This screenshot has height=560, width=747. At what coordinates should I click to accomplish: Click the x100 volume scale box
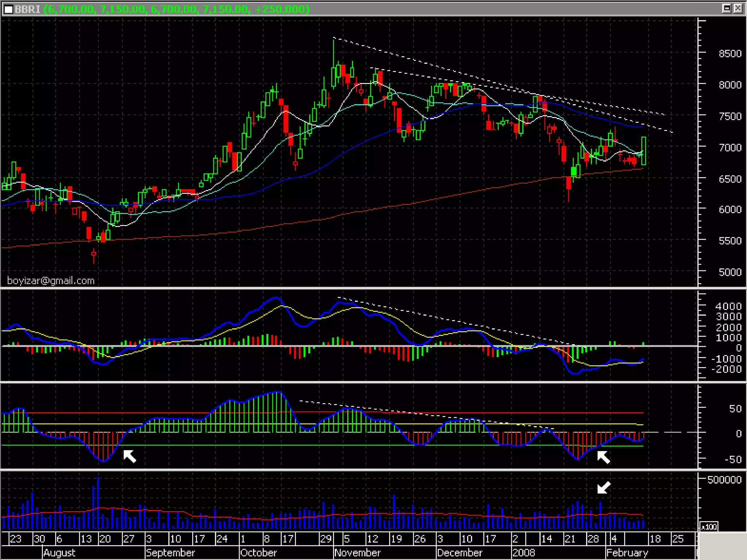click(709, 527)
